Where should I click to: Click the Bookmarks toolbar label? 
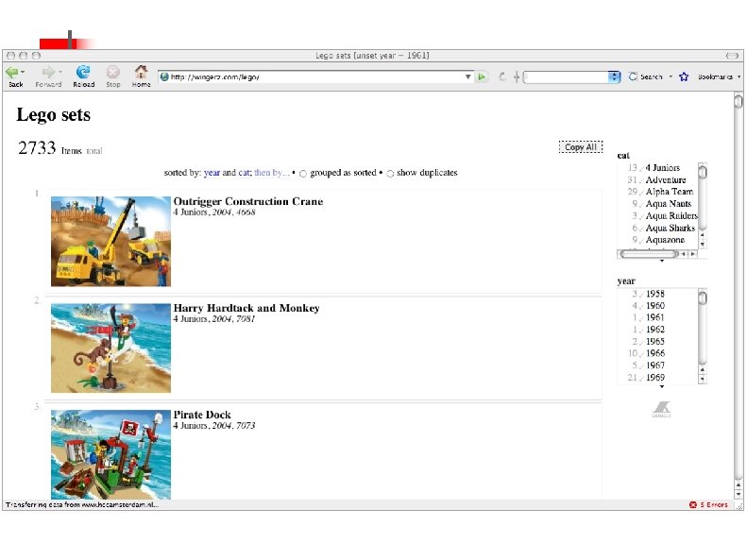point(715,76)
